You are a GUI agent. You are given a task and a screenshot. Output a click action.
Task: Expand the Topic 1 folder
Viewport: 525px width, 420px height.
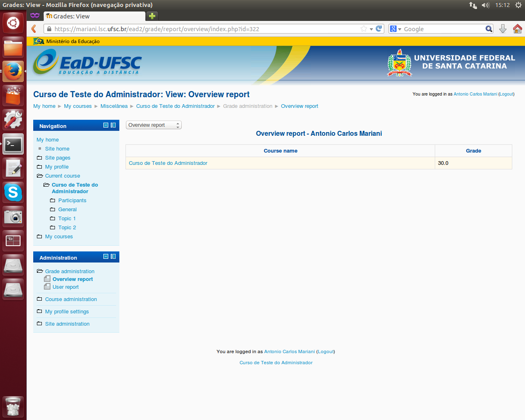(52, 218)
